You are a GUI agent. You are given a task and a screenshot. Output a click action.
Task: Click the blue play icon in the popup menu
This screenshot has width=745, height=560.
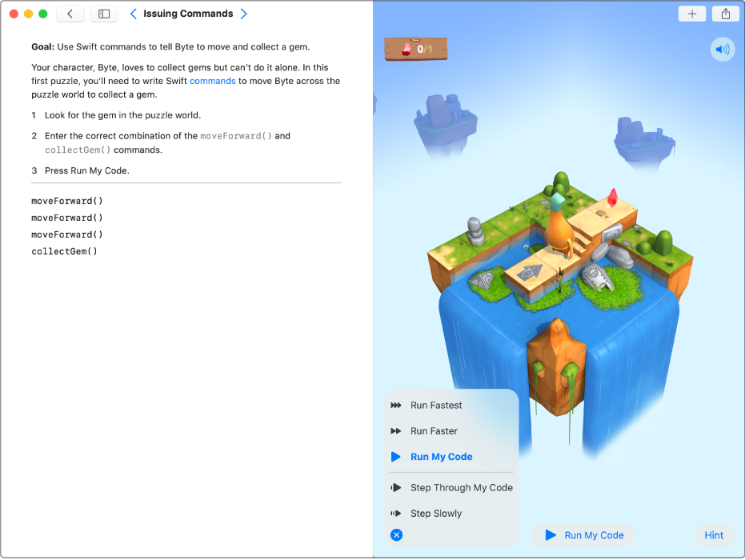tap(396, 457)
